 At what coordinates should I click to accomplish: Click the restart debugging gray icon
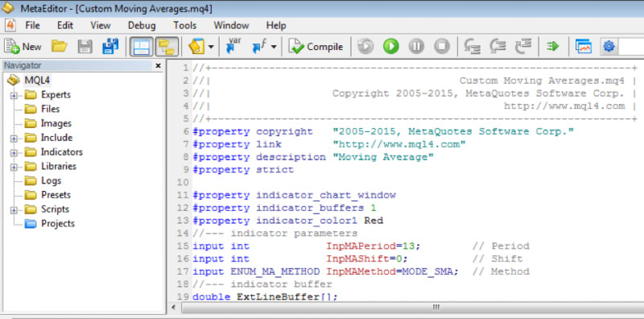pyautogui.click(x=365, y=47)
